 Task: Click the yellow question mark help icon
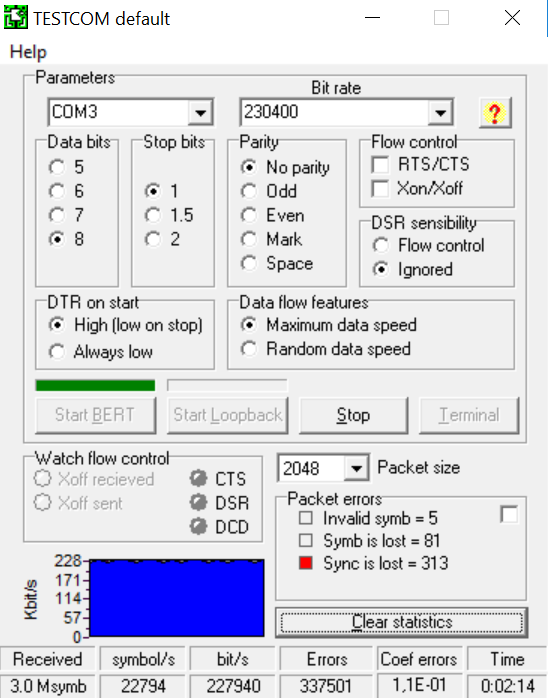[x=495, y=113]
